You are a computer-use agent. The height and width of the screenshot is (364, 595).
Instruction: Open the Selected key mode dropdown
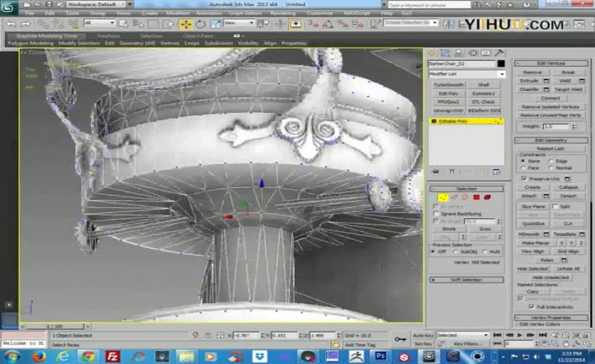coord(463,335)
